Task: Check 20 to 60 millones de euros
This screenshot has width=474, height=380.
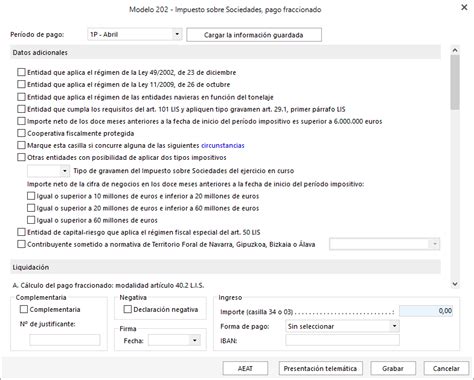Action: tap(31, 208)
